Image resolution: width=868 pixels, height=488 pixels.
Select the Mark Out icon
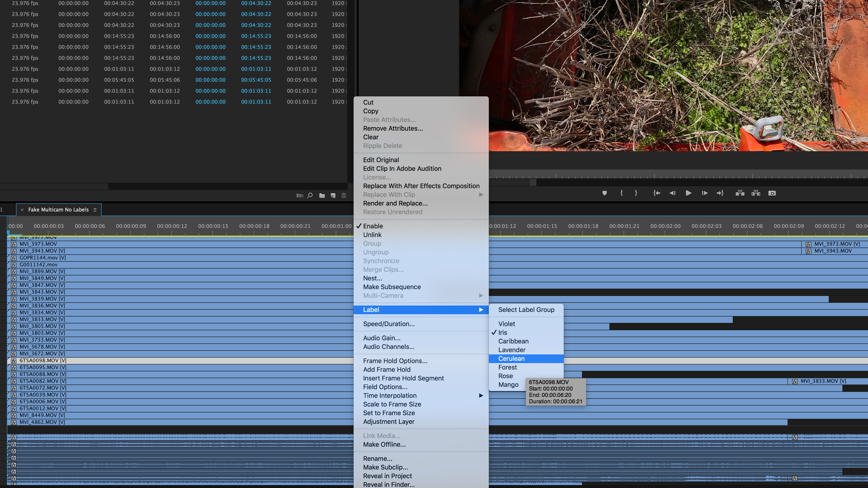(636, 193)
